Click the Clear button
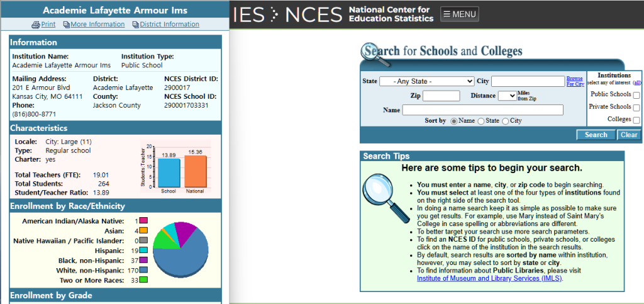This screenshot has height=304, width=644. [x=629, y=135]
